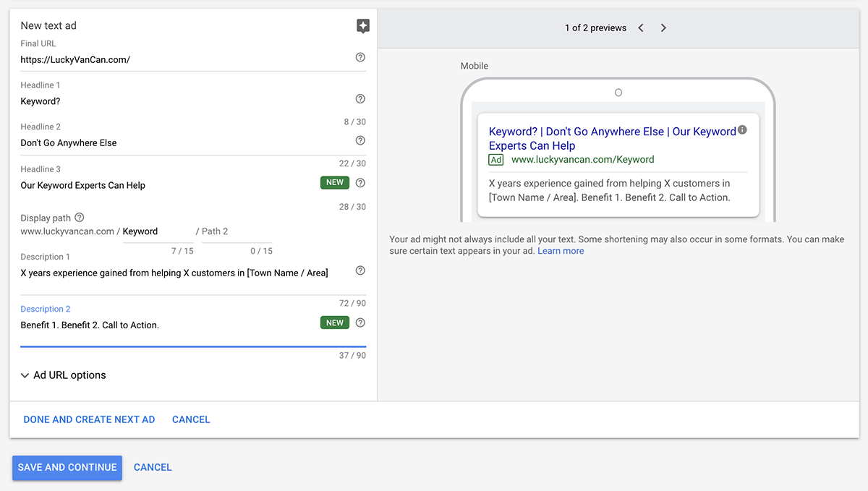Expand Ad URL options section
Viewport: 868px width, 491px height.
point(64,375)
